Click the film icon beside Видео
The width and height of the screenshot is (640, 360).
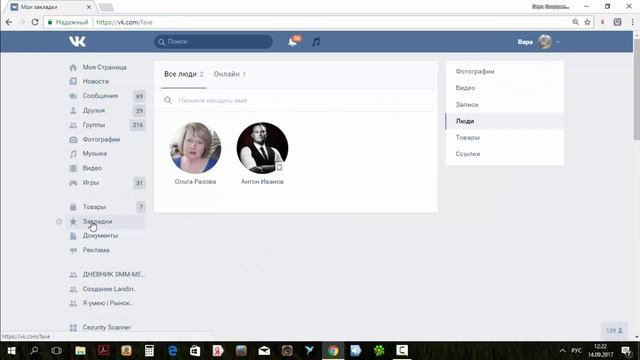click(73, 168)
